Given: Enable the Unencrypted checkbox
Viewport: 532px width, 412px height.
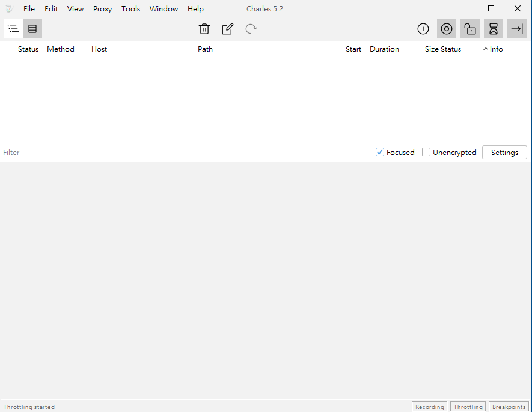Looking at the screenshot, I should [426, 153].
